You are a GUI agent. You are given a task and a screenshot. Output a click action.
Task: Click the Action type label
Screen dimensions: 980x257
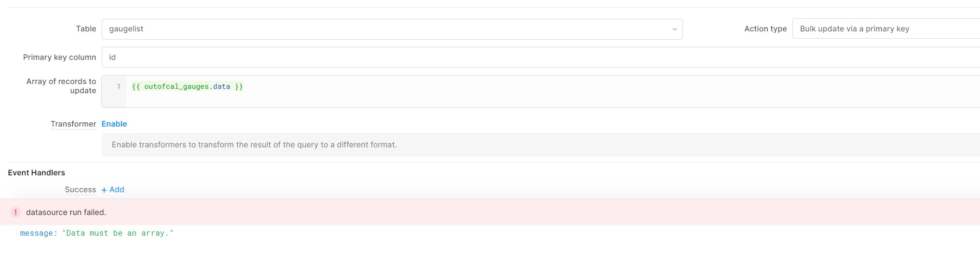point(765,29)
